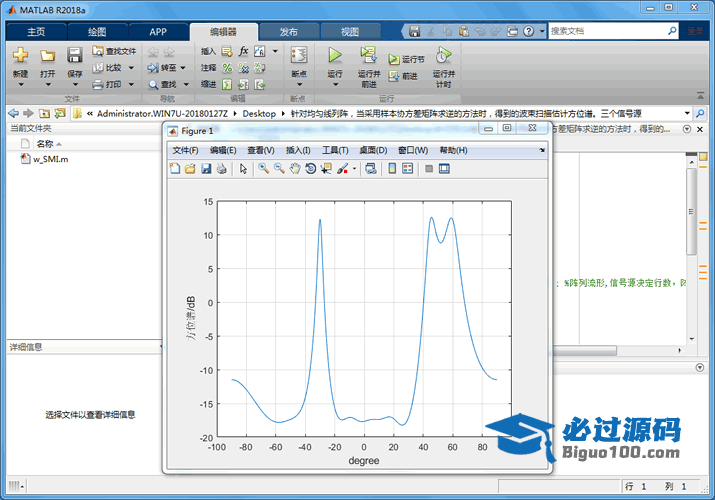Click Save Figure disk icon in Figure 1

pos(206,169)
